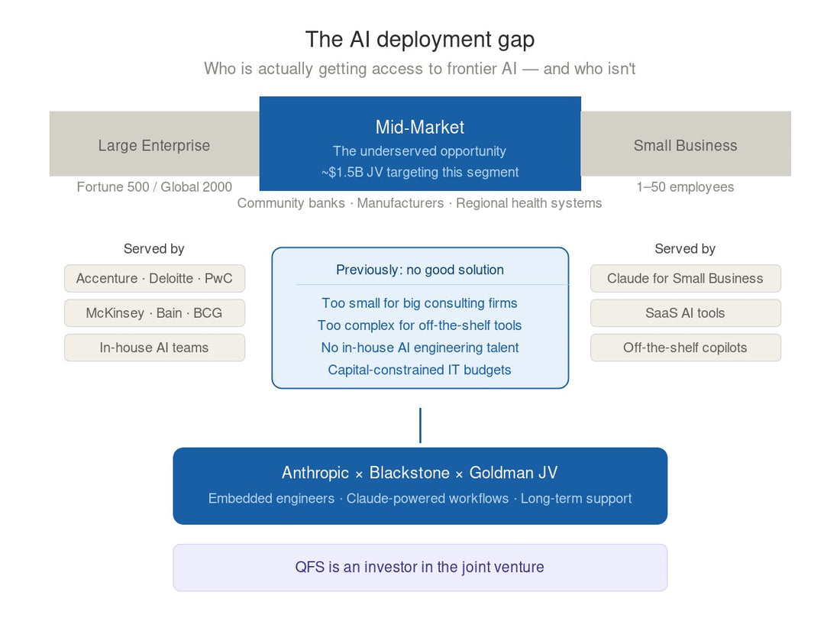Select the '~$1.5B JV targeting this segment' text

pos(419,172)
